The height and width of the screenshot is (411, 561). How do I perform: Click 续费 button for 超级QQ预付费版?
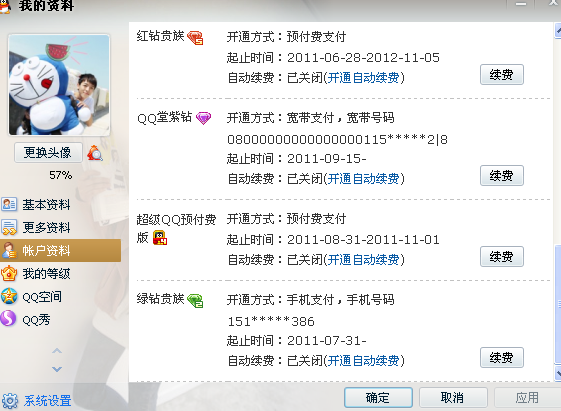[x=502, y=256]
